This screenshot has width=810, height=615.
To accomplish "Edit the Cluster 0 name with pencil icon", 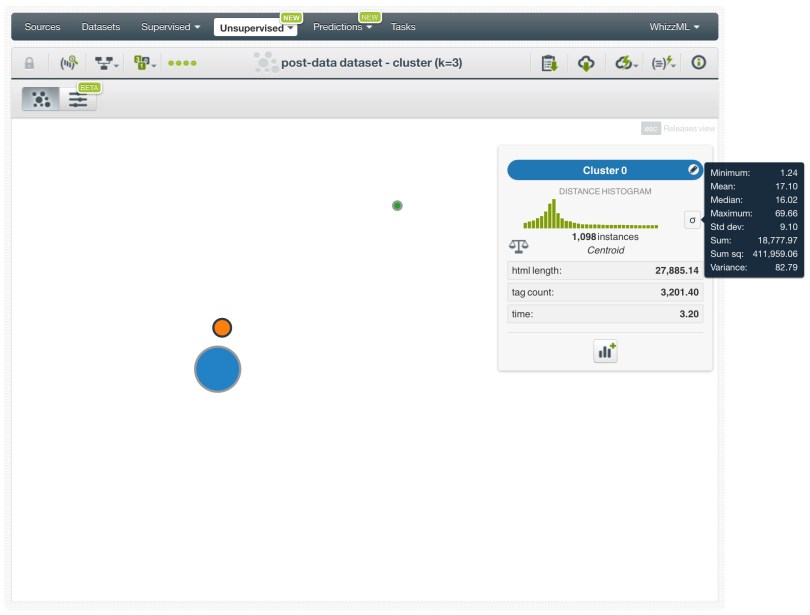I will (x=693, y=170).
